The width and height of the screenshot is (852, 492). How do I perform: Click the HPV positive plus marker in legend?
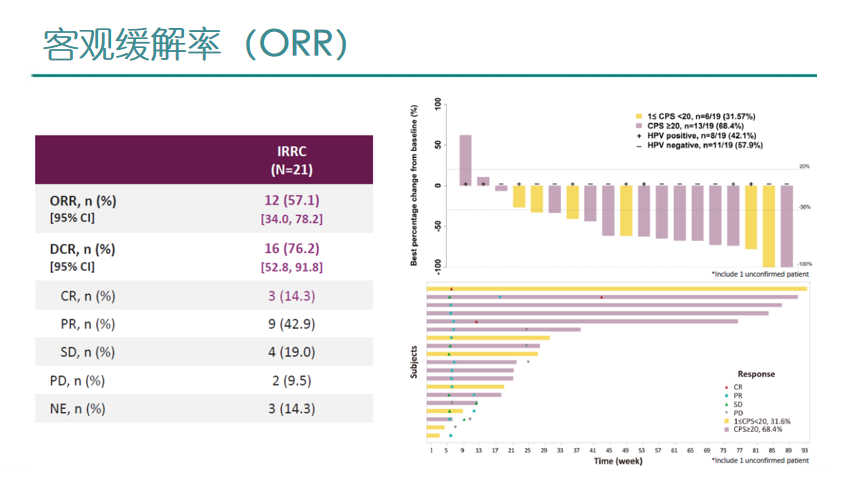click(x=638, y=135)
